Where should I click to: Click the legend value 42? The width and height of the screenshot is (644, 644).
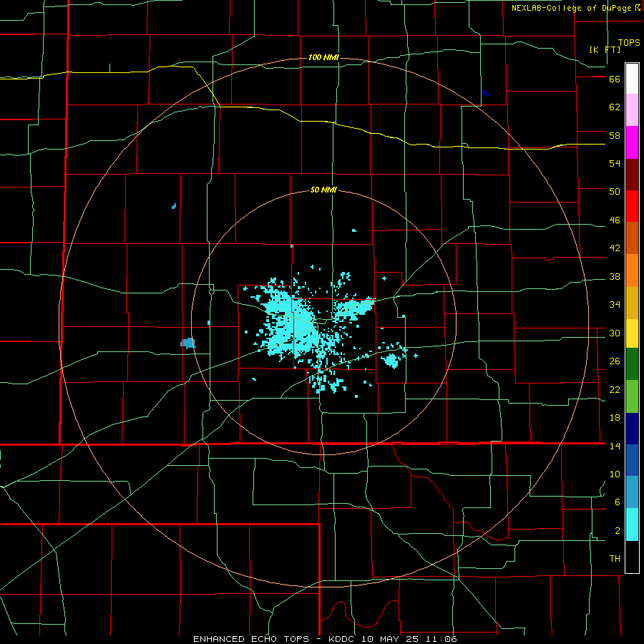(615, 248)
